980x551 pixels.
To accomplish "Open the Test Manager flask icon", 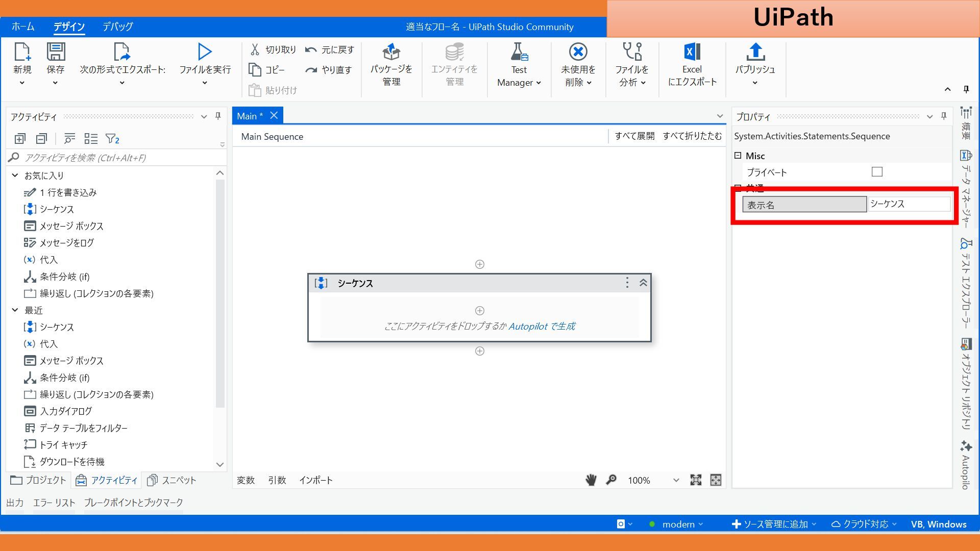I will 519,52.
